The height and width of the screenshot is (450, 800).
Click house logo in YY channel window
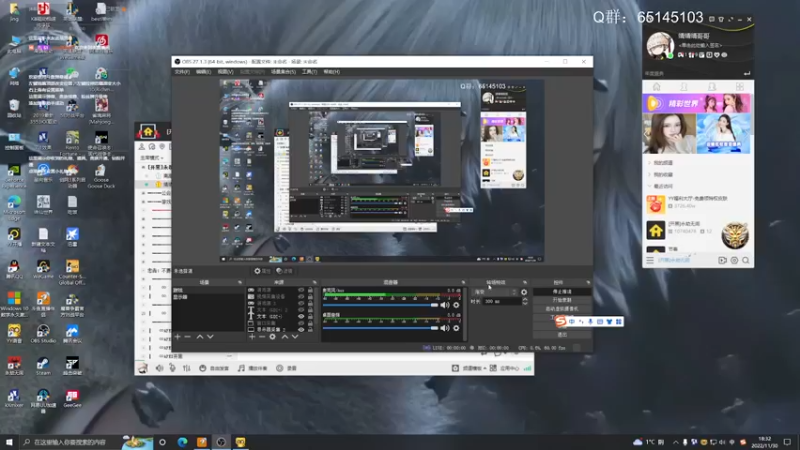pyautogui.click(x=148, y=132)
